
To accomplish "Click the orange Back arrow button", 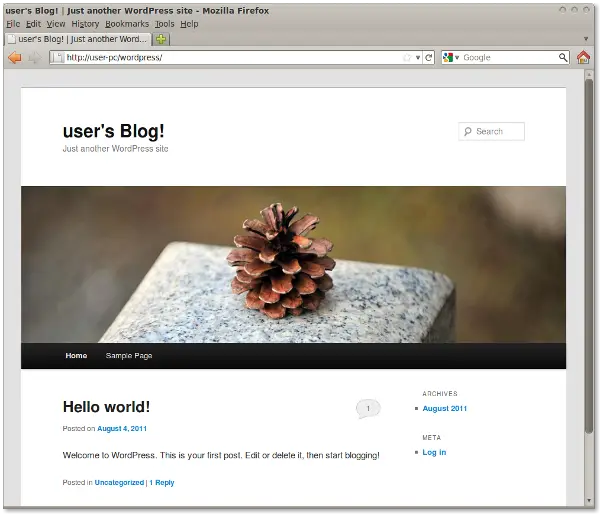I will (15, 58).
